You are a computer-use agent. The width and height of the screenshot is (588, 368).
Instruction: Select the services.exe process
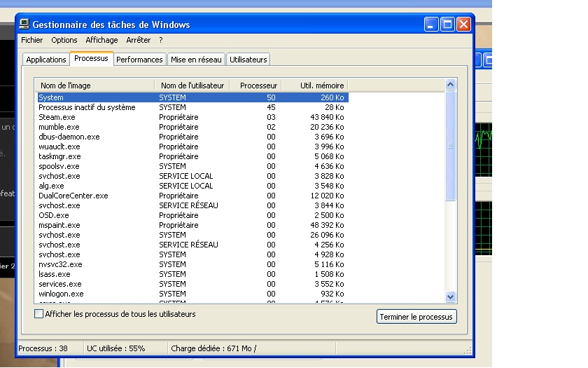pyautogui.click(x=193, y=284)
